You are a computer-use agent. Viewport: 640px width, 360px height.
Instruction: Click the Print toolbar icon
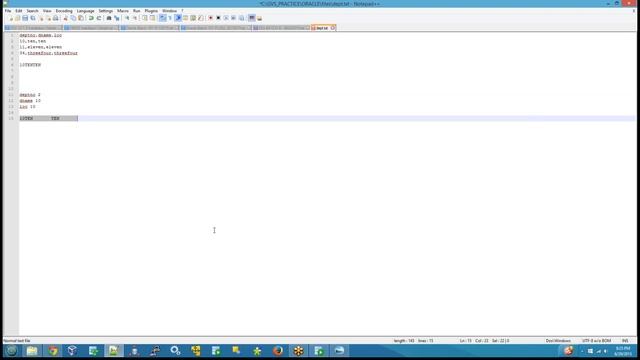[56, 18]
